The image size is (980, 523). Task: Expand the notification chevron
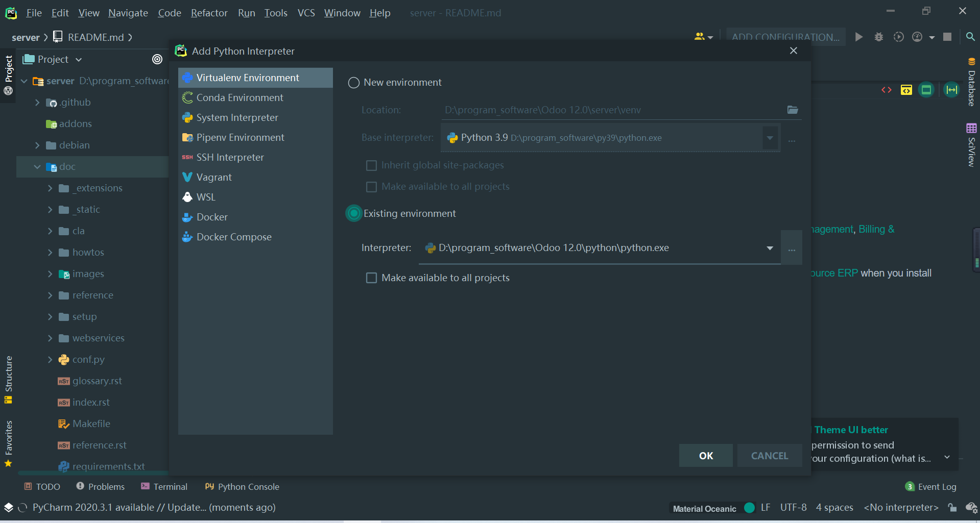coord(947,457)
